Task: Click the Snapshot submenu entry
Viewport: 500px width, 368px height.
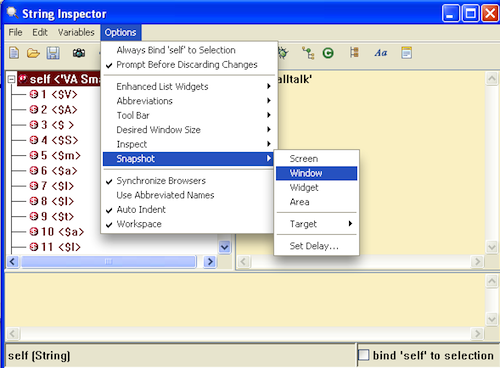Action: point(188,159)
